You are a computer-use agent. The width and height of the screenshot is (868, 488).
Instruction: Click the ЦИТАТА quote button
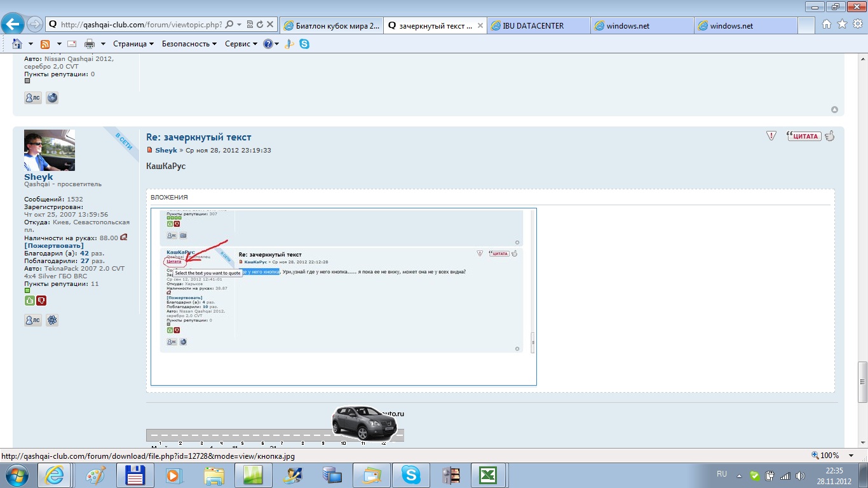pyautogui.click(x=804, y=136)
